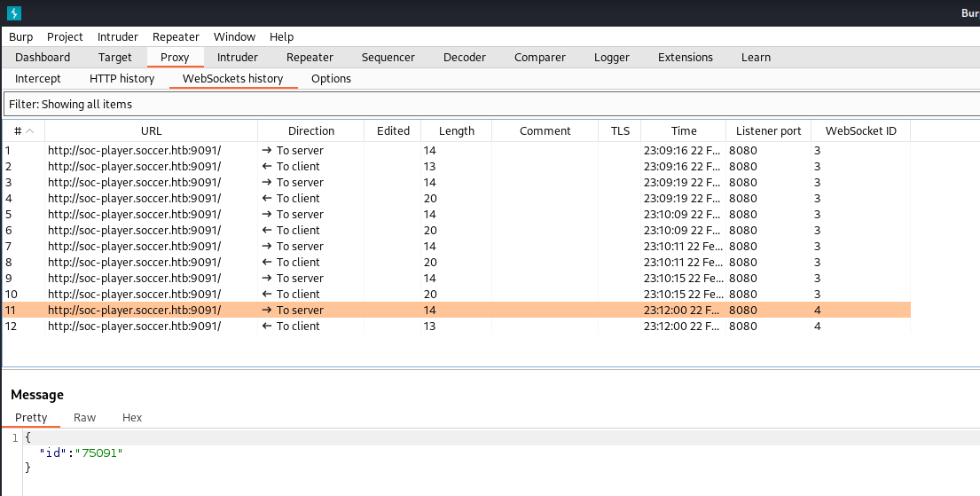Click the filter bar showing all items

[x=488, y=104]
